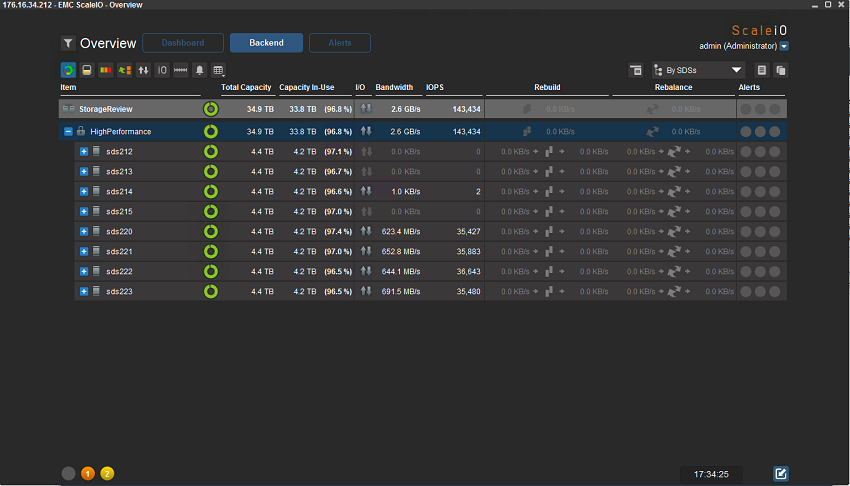
Task: Select the StorageReview system row
Action: click(x=423, y=109)
